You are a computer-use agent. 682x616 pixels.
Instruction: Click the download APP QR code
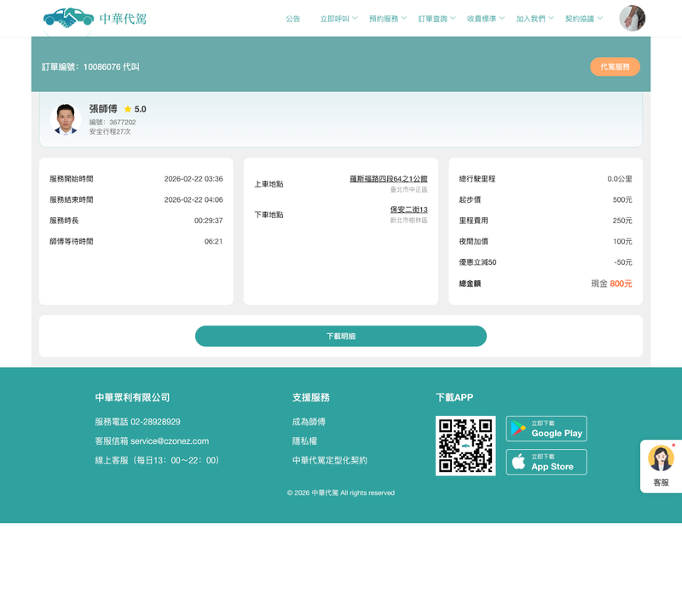(465, 446)
